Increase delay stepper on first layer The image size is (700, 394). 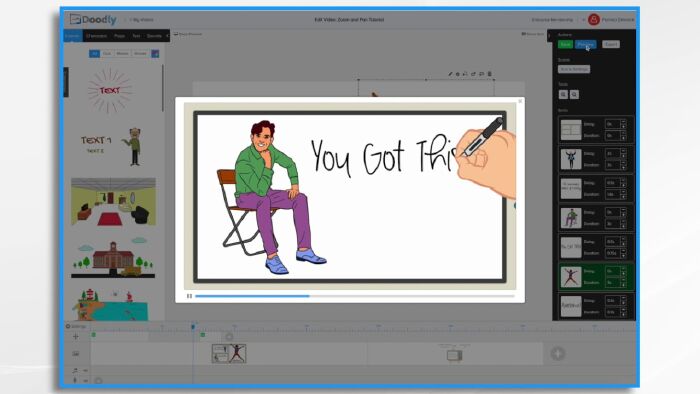(x=624, y=122)
